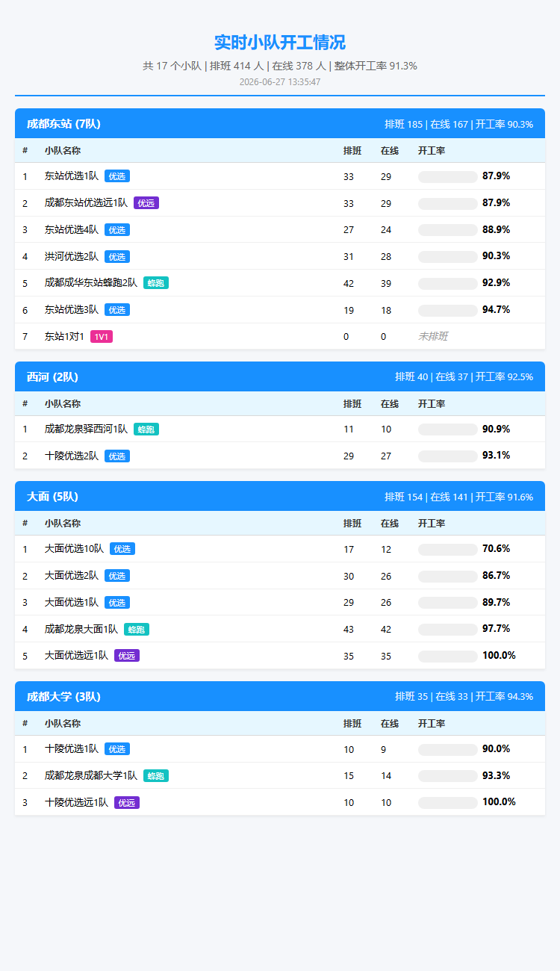Click the 蜂跑 badge beside 成都成华东站蜂跑2队
Image resolution: width=560 pixels, height=971 pixels.
pyautogui.click(x=156, y=283)
